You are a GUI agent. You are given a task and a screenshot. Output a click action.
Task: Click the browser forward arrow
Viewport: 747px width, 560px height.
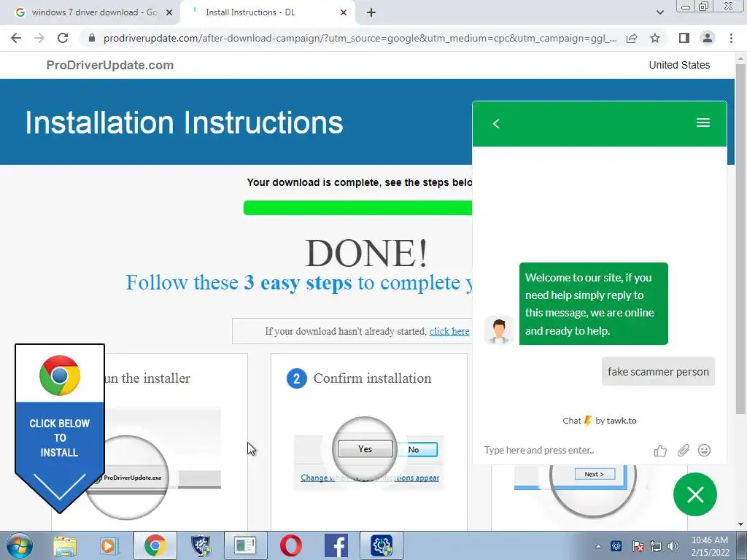39,38
